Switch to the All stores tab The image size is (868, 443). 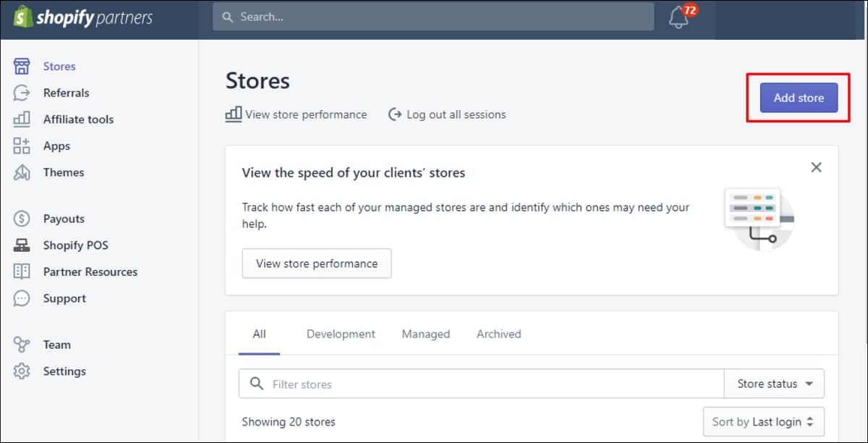pos(259,334)
